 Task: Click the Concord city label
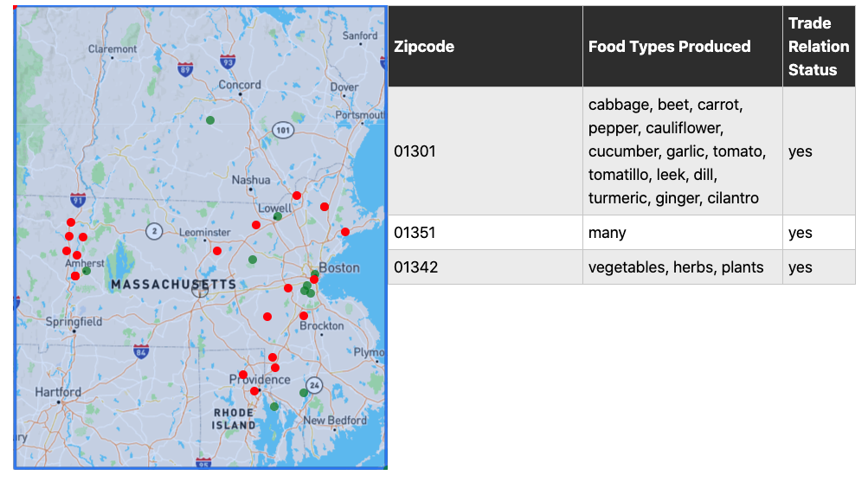pyautogui.click(x=239, y=85)
